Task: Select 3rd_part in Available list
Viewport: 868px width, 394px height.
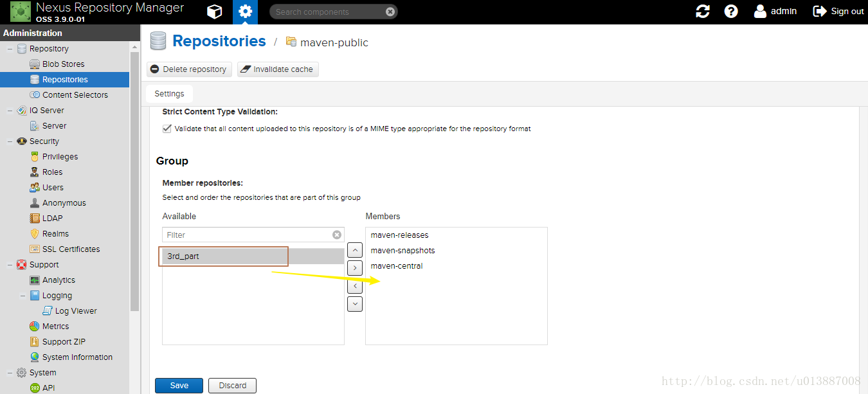Action: (253, 256)
